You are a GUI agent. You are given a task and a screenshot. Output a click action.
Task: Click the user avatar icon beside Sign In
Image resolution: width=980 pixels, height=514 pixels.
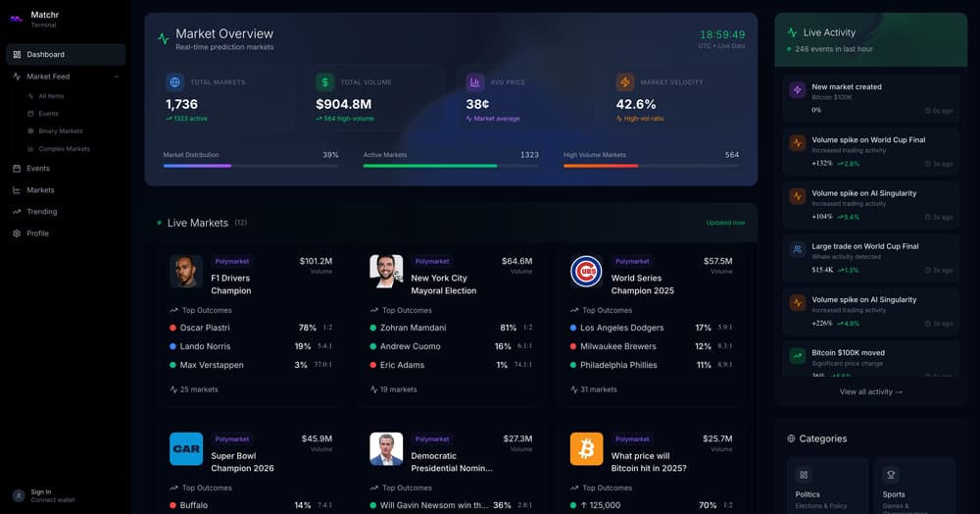coord(19,496)
